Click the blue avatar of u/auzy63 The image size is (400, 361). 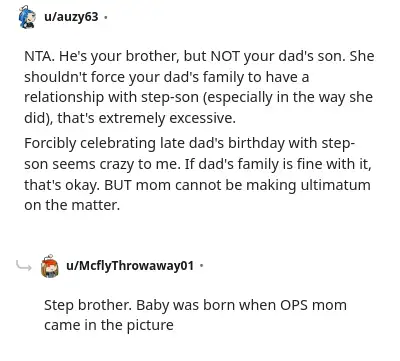coord(27,17)
